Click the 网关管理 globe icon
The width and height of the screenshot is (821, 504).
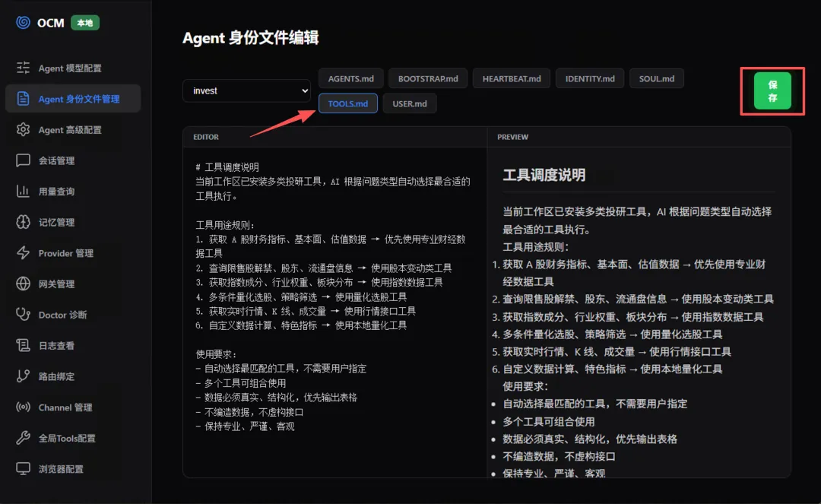(23, 284)
